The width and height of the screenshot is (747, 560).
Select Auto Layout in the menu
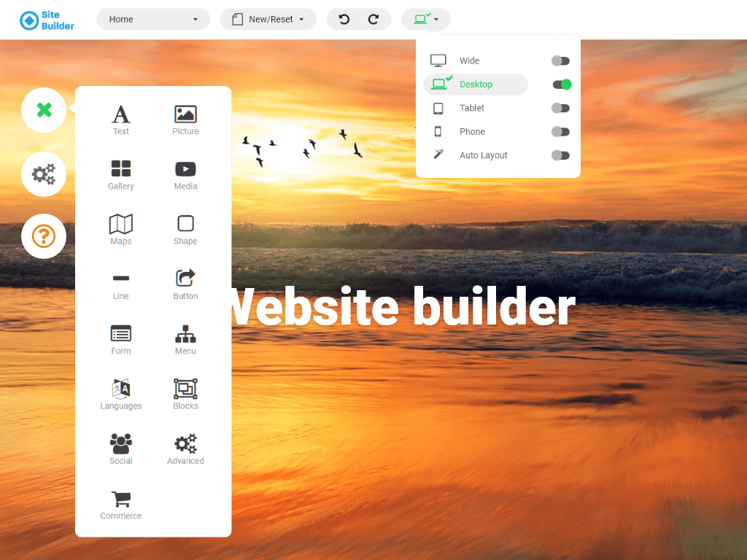coord(476,155)
